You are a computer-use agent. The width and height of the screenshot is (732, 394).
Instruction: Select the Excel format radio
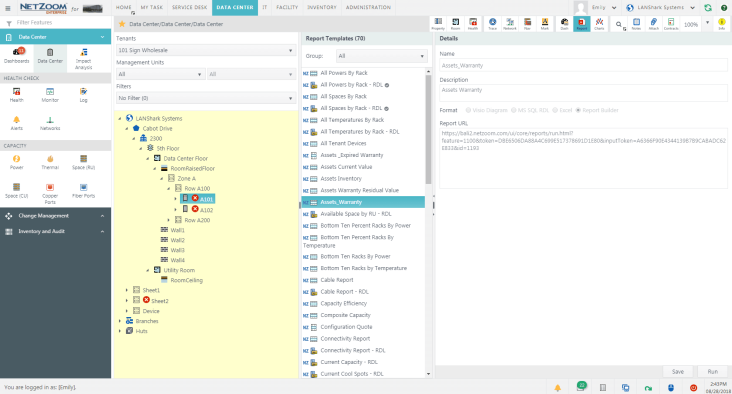(x=555, y=110)
